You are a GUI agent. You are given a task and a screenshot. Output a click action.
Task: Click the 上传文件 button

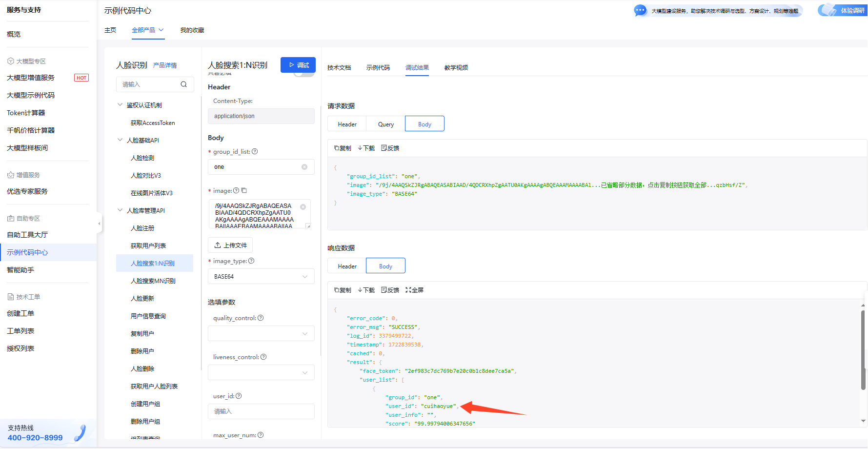point(230,245)
